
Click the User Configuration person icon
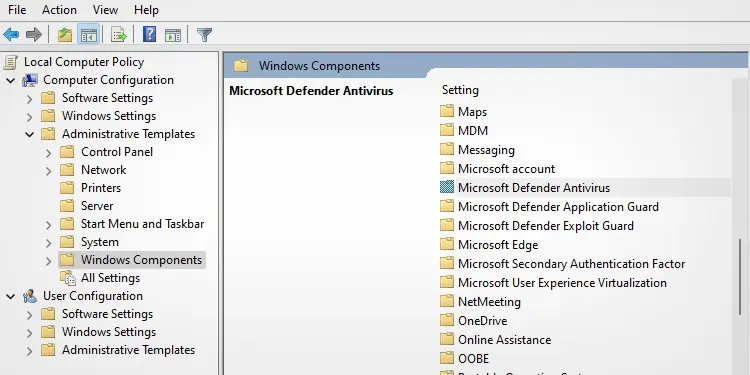tap(30, 296)
